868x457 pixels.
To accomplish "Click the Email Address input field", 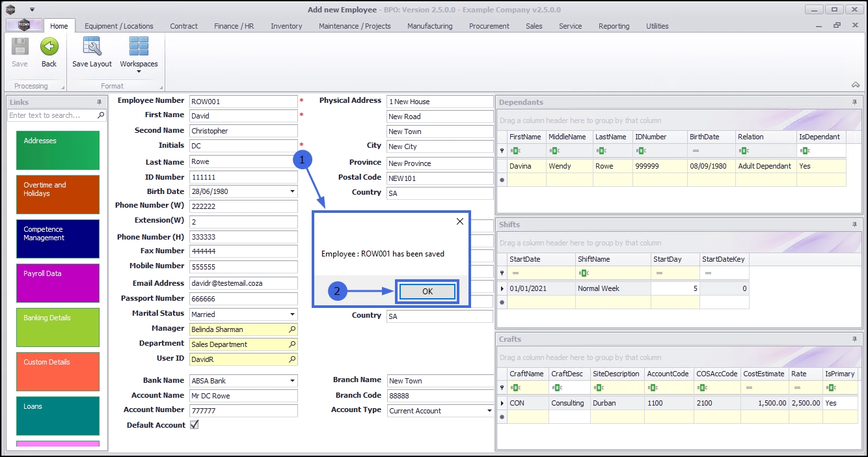I will pyautogui.click(x=243, y=284).
